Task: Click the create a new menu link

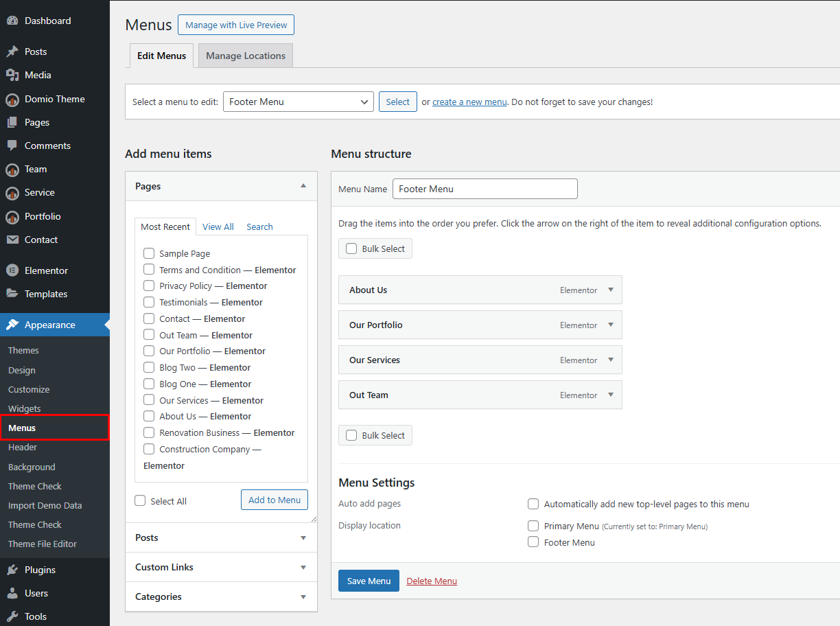Action: (469, 102)
